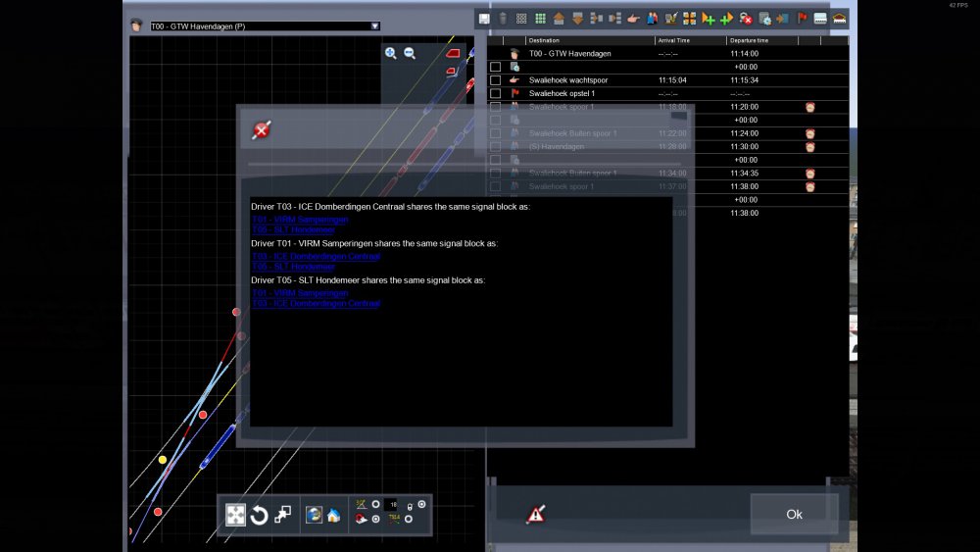Image resolution: width=980 pixels, height=552 pixels.
Task: Click the house home view icon
Action: 333,515
